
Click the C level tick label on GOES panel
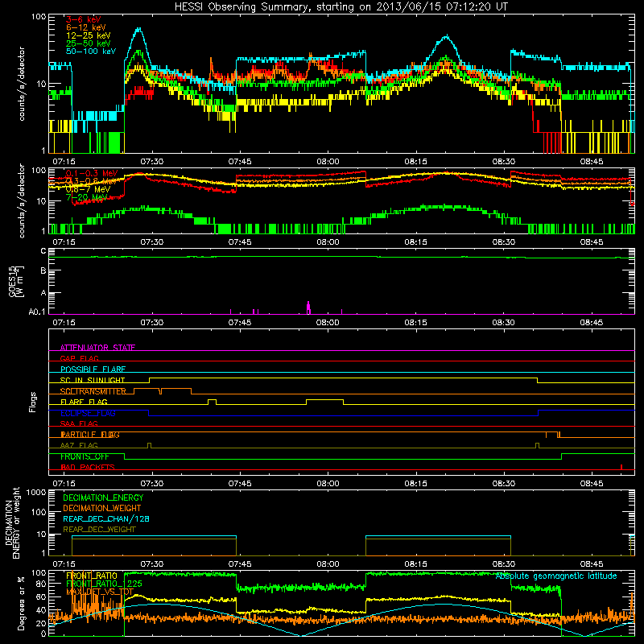click(x=43, y=250)
